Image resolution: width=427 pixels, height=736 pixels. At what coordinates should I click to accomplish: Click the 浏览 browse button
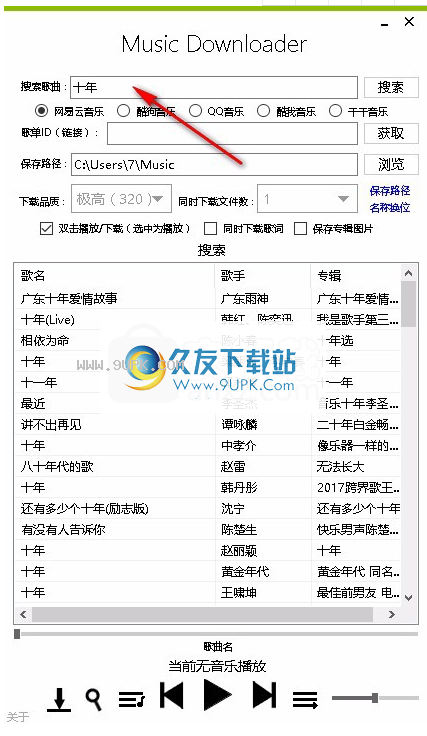(391, 164)
